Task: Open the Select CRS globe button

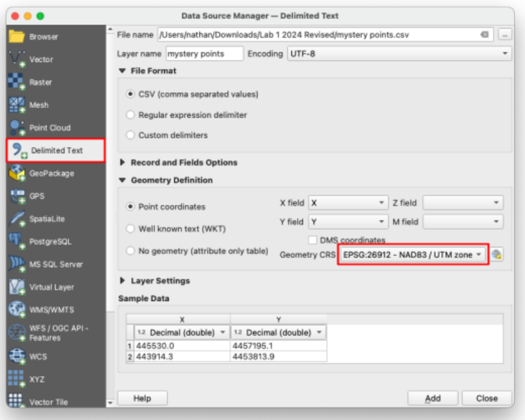Action: click(497, 255)
